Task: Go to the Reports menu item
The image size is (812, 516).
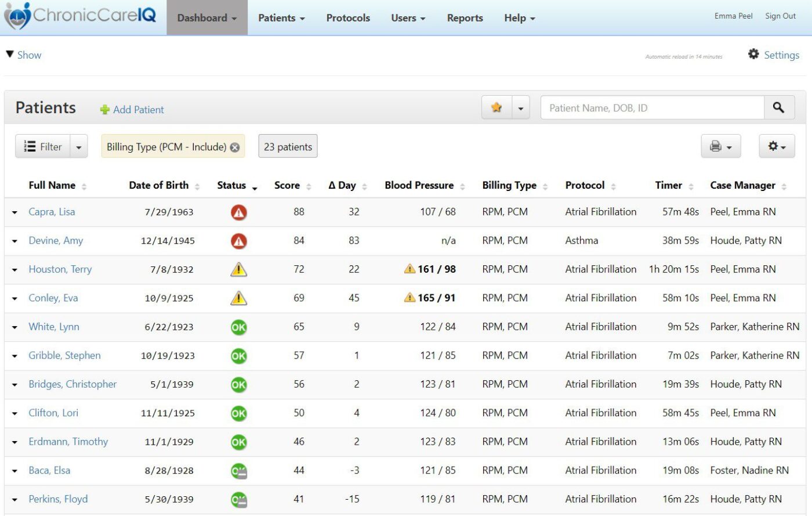Action: pyautogui.click(x=465, y=18)
